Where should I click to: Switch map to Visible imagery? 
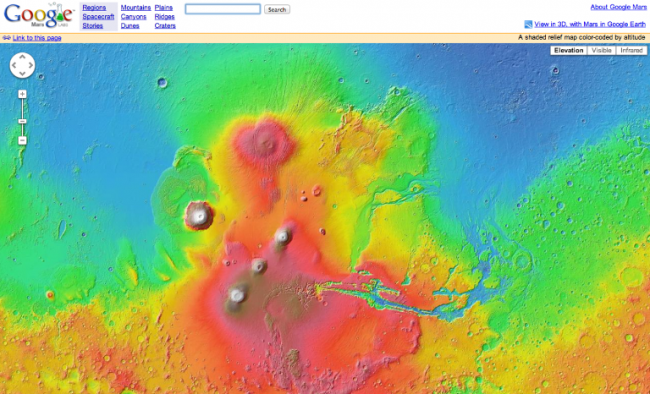(x=601, y=50)
